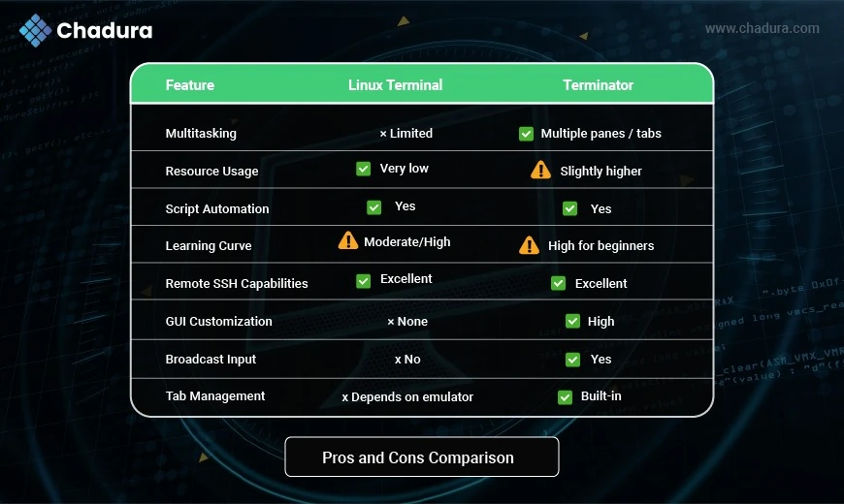This screenshot has width=844, height=504.
Task: Click the Pros and Cons Comparison button
Action: point(421,457)
